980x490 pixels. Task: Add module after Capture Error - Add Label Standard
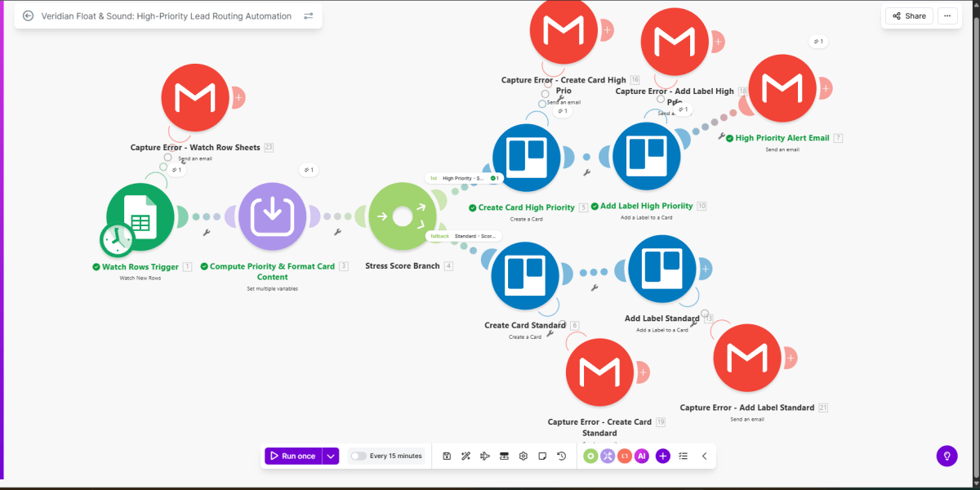point(791,357)
